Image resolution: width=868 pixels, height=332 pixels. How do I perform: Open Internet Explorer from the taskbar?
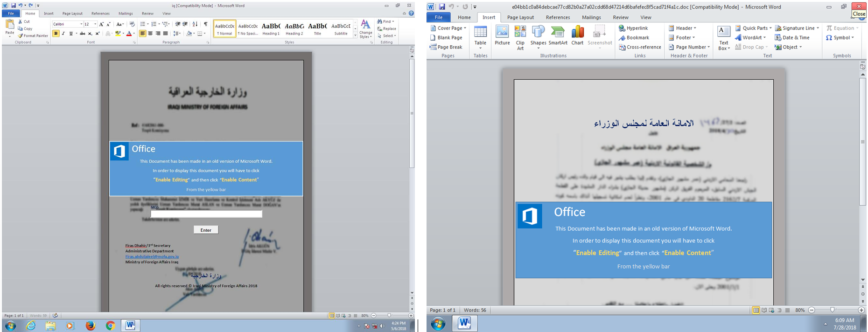pos(31,325)
